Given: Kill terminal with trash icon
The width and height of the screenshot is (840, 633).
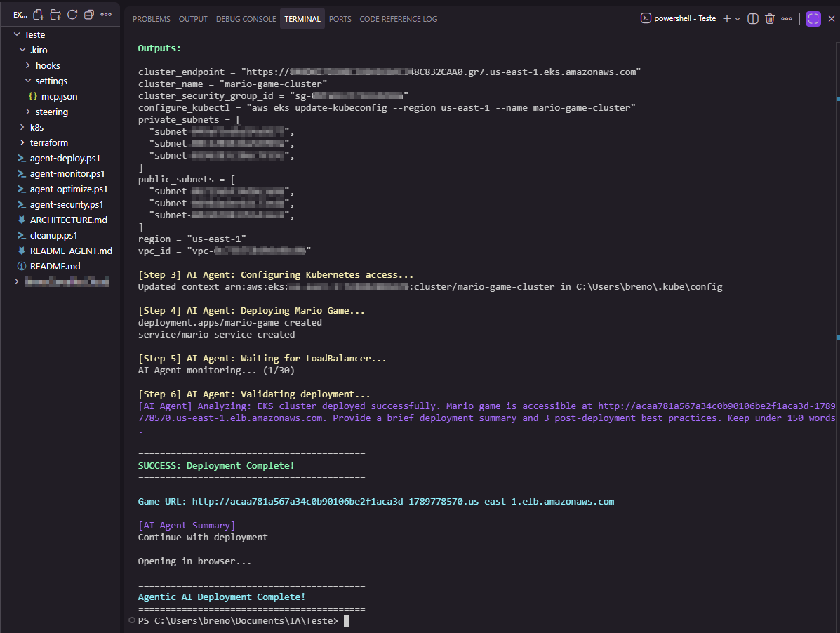Looking at the screenshot, I should (x=770, y=19).
